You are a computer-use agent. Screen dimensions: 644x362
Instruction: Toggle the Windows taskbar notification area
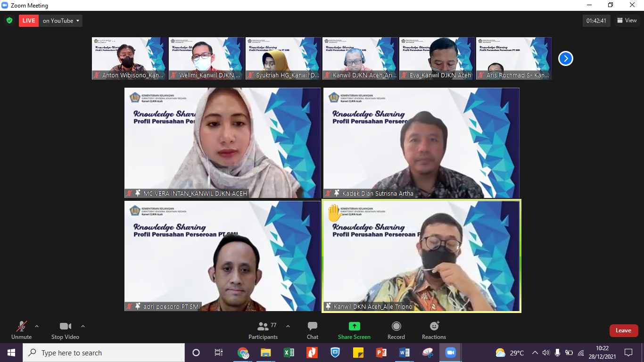pyautogui.click(x=534, y=353)
